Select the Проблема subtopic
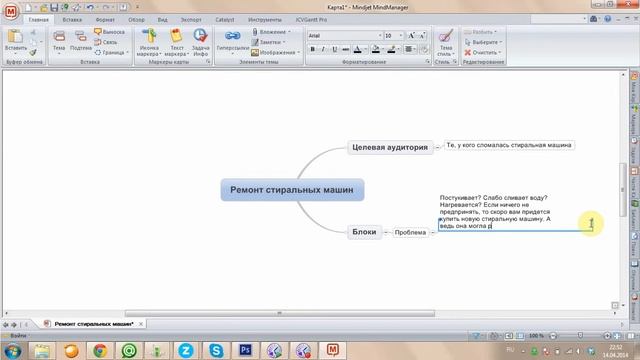 pyautogui.click(x=410, y=232)
